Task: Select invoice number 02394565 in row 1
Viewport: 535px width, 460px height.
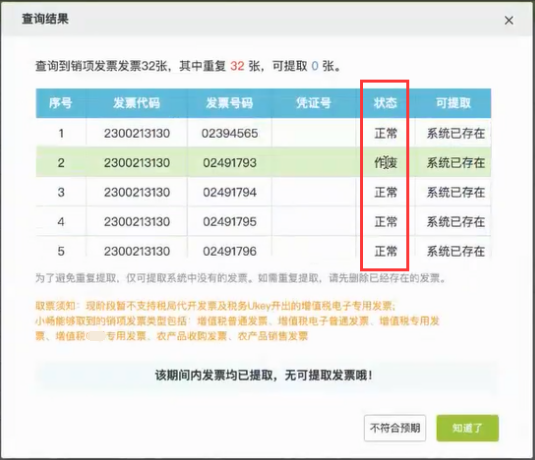Action: (x=230, y=133)
